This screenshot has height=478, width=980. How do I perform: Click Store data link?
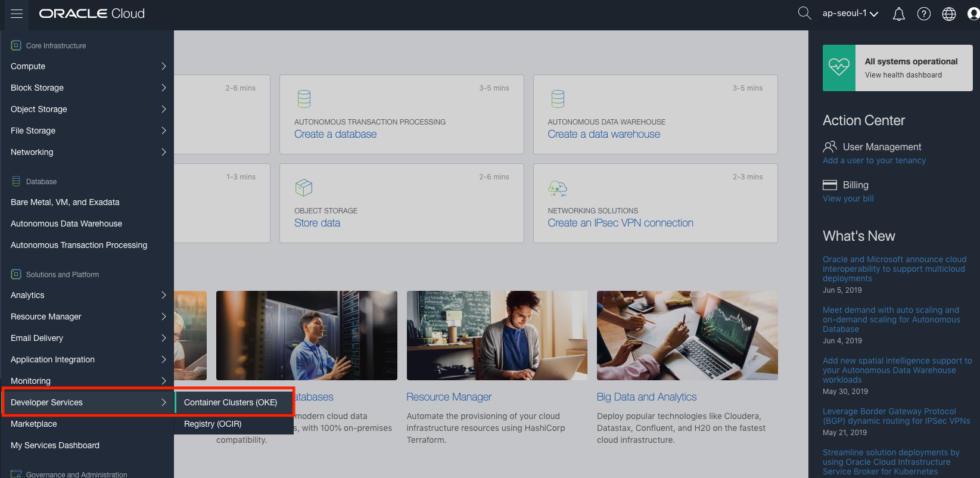click(x=318, y=223)
